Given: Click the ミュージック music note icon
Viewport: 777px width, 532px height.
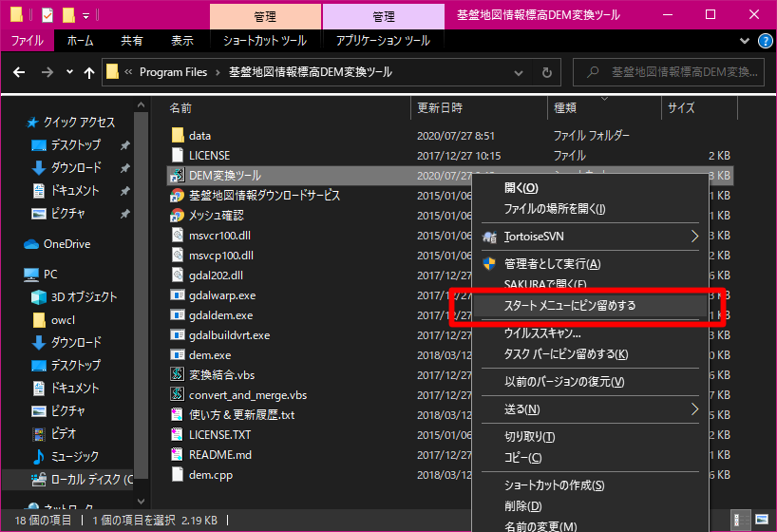Looking at the screenshot, I should 39,457.
